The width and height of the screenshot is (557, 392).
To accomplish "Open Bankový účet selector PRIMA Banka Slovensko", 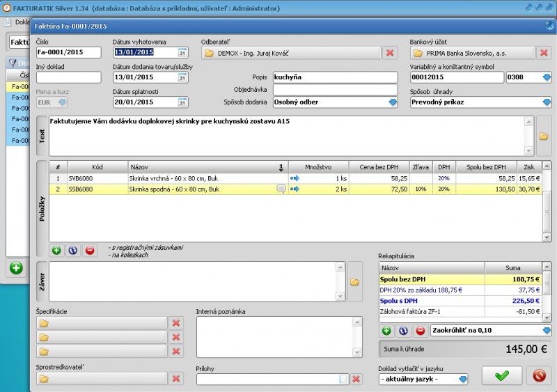I will [x=473, y=53].
